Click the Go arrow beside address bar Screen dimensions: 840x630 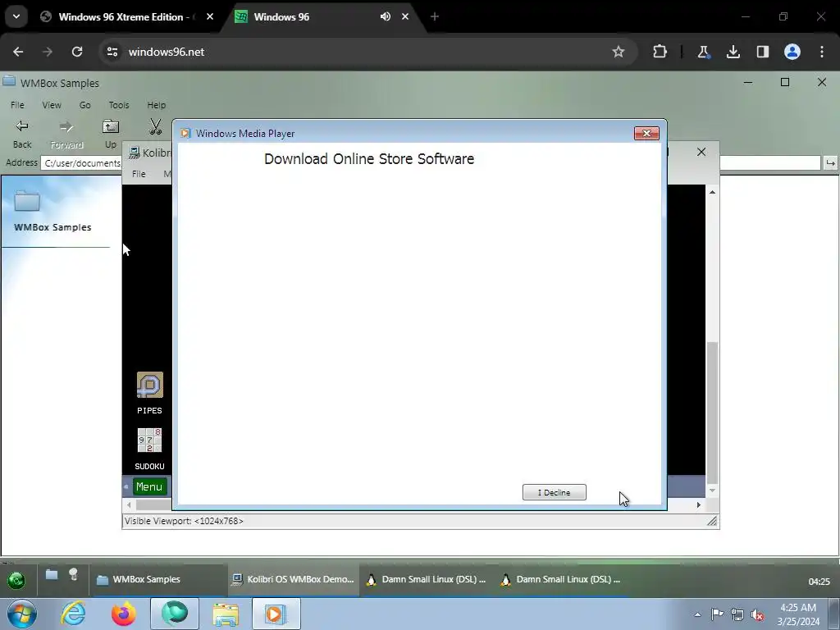[x=830, y=163]
